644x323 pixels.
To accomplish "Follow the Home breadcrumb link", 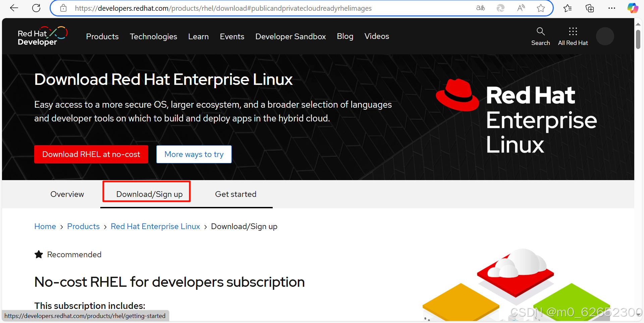I will (x=45, y=226).
